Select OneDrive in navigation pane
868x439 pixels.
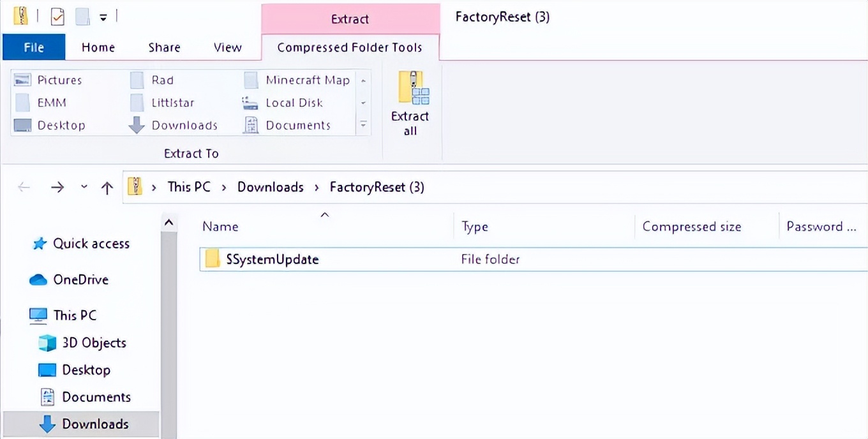click(x=80, y=279)
